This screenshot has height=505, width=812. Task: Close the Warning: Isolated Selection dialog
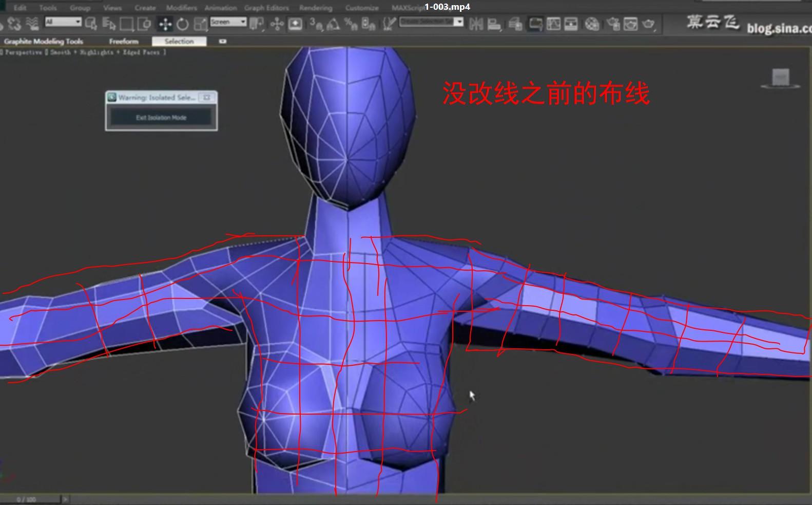(207, 97)
